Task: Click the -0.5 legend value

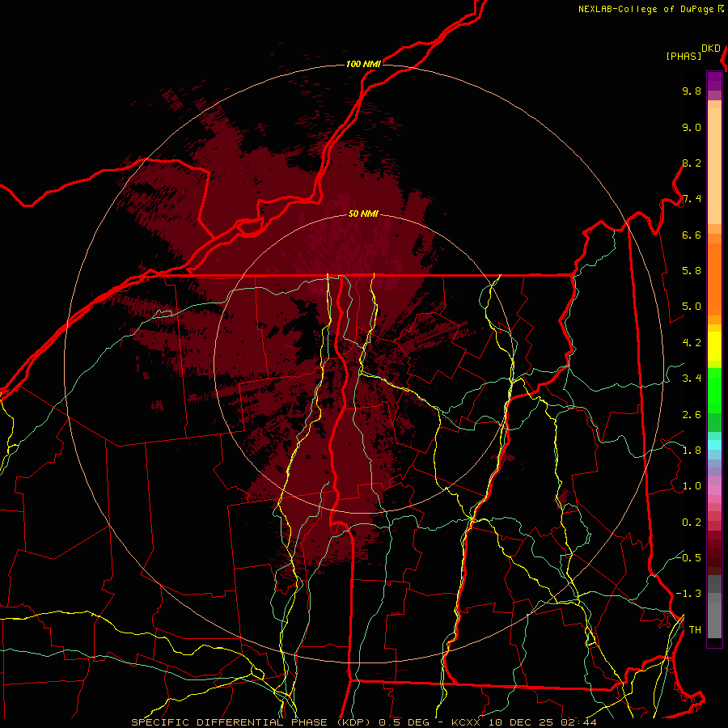Action: click(x=689, y=558)
